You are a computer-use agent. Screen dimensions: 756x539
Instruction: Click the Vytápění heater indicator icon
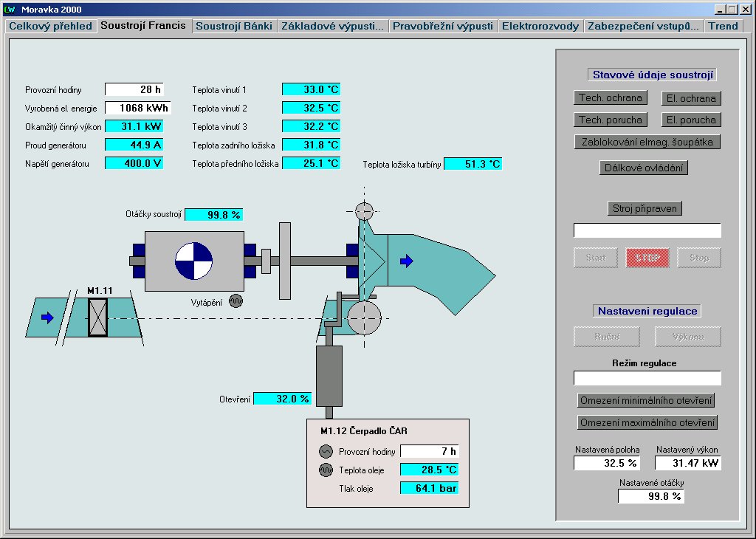pyautogui.click(x=236, y=301)
